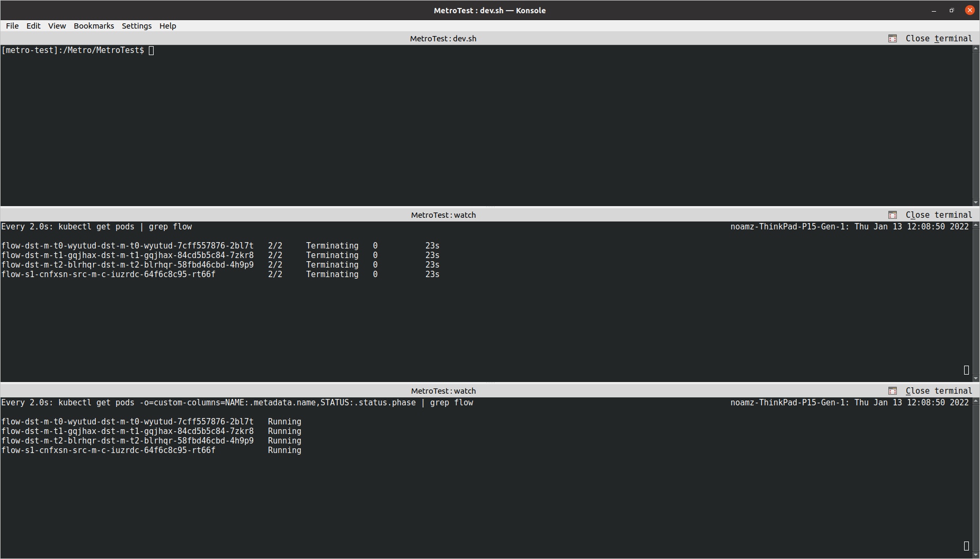Open the Settings menu

point(137,26)
